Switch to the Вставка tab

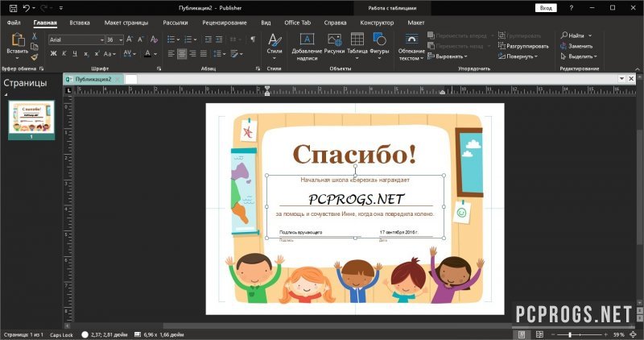coord(80,23)
